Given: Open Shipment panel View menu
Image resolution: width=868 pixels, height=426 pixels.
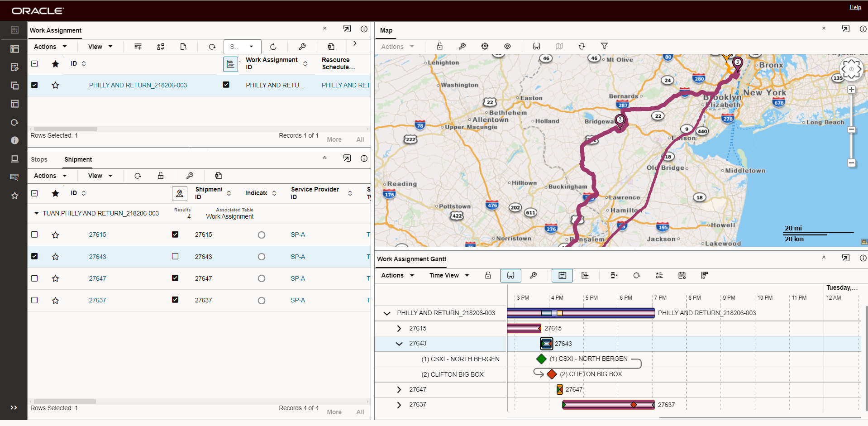Looking at the screenshot, I should [x=100, y=176].
